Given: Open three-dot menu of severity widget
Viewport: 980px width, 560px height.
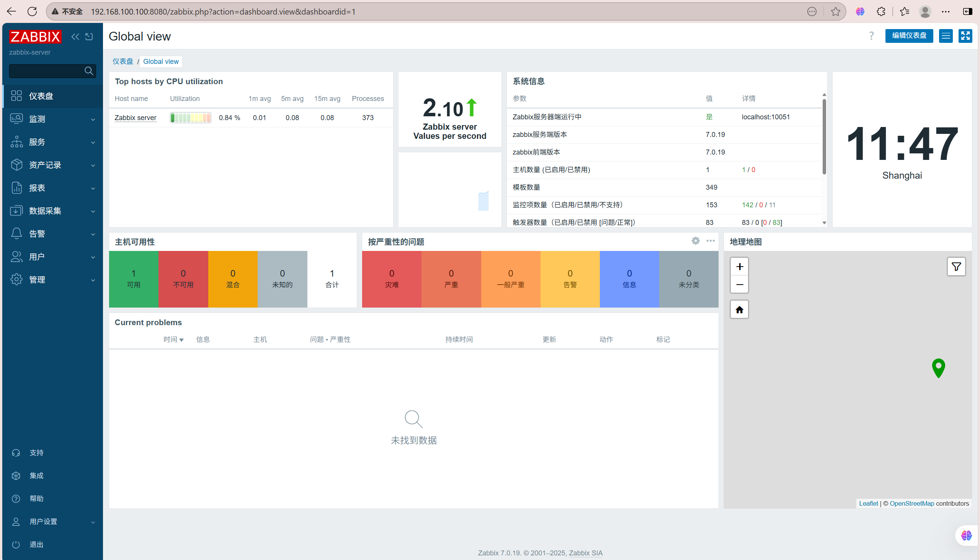Looking at the screenshot, I should tap(710, 241).
